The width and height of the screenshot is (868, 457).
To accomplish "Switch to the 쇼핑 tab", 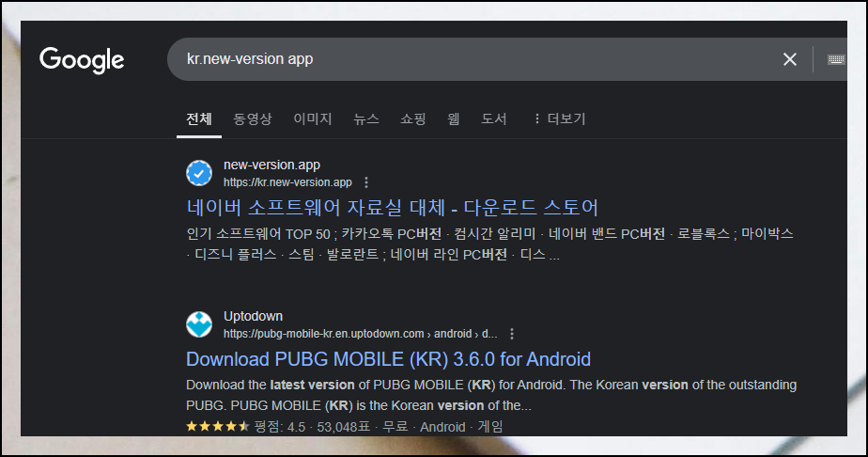I will click(x=413, y=118).
